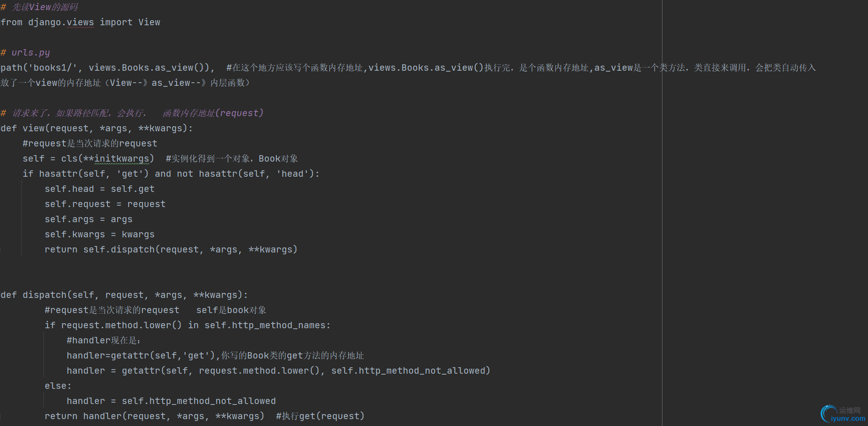Click the #handler现在是 comment
The width and height of the screenshot is (868, 426).
pyautogui.click(x=103, y=341)
